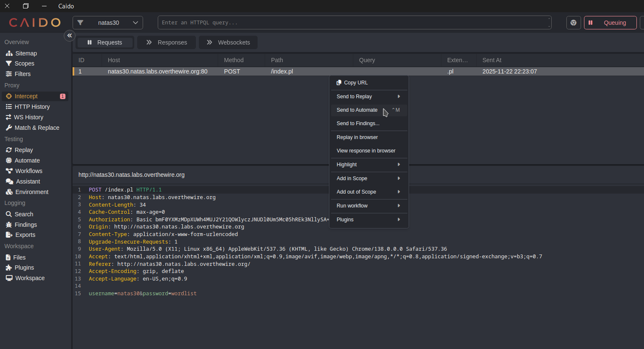
Task: Select Send to Automate menu entry
Action: 357,110
